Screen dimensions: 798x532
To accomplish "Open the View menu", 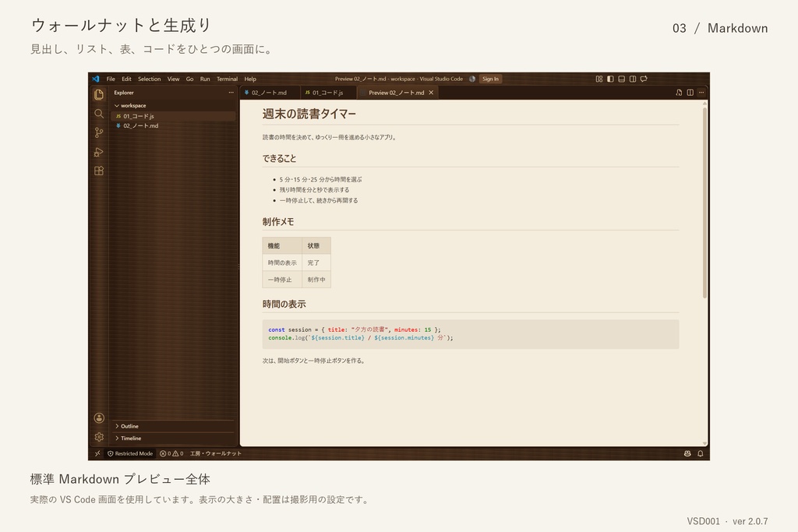I will (174, 79).
